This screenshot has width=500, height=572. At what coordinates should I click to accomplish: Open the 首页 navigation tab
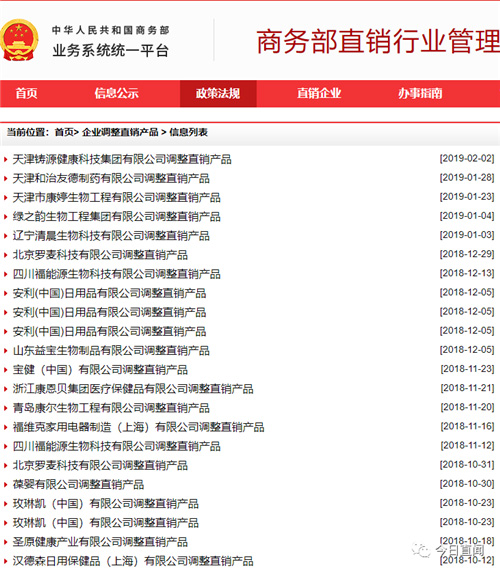[x=26, y=93]
